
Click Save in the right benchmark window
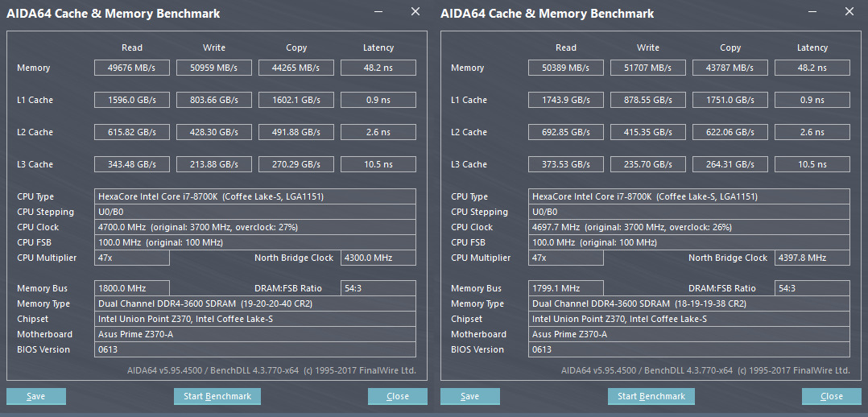tap(470, 396)
